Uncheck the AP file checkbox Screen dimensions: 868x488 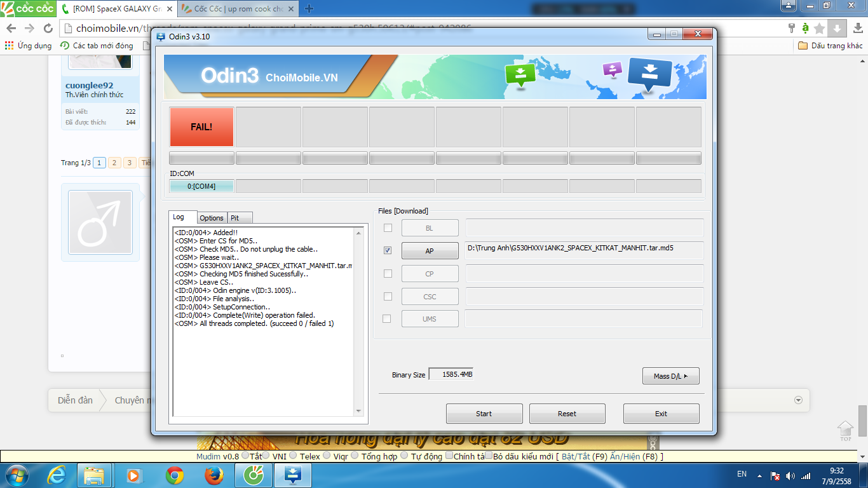click(x=388, y=250)
